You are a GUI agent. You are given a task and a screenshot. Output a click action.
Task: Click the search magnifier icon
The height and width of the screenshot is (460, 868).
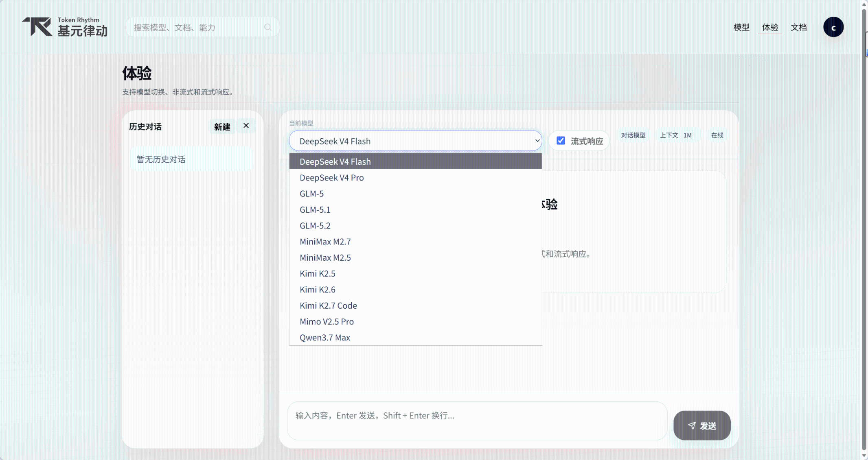(x=267, y=27)
